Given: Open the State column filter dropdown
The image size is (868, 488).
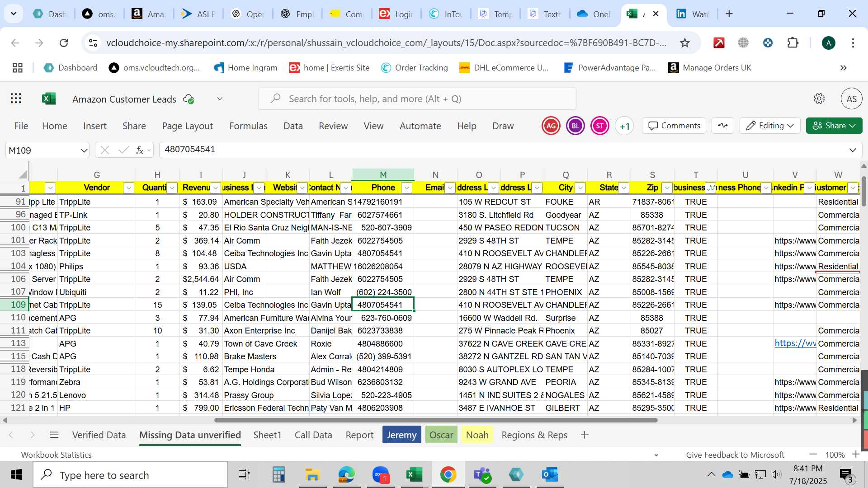Looking at the screenshot, I should pyautogui.click(x=624, y=188).
